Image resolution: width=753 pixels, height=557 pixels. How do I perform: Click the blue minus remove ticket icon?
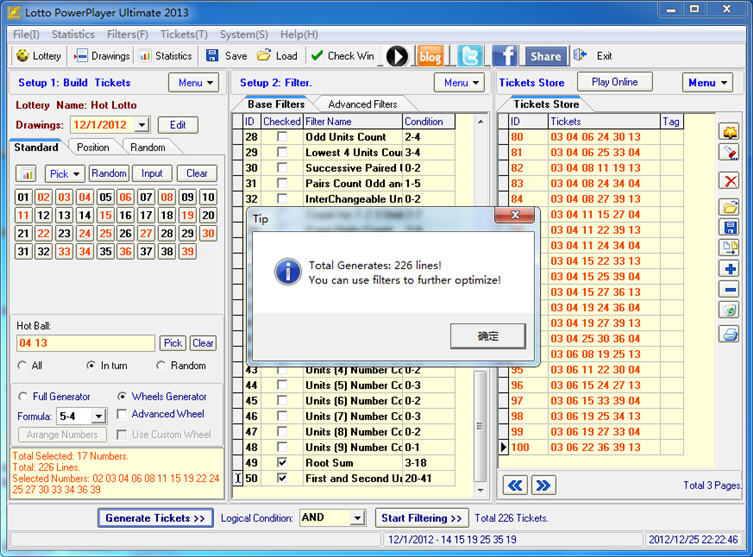pyautogui.click(x=729, y=290)
